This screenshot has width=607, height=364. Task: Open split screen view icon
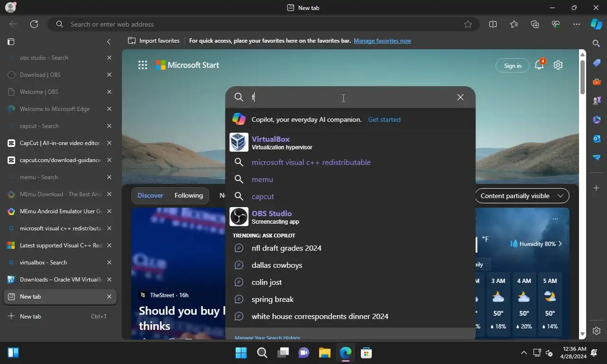click(493, 24)
